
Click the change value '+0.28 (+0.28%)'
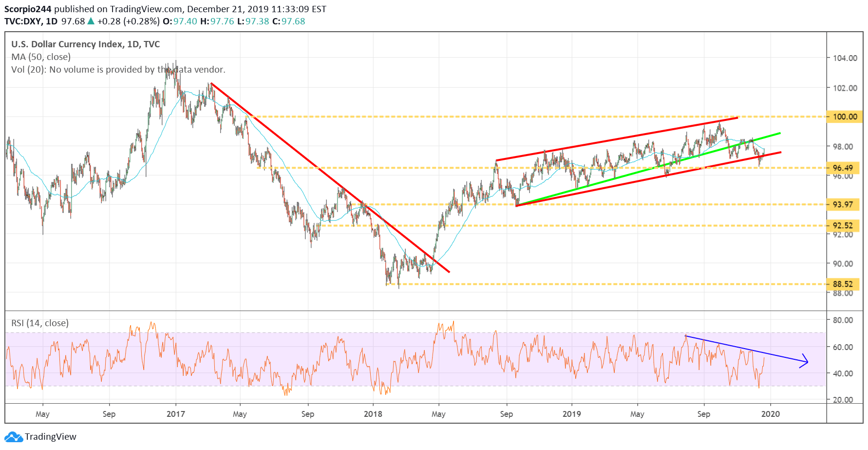point(128,21)
